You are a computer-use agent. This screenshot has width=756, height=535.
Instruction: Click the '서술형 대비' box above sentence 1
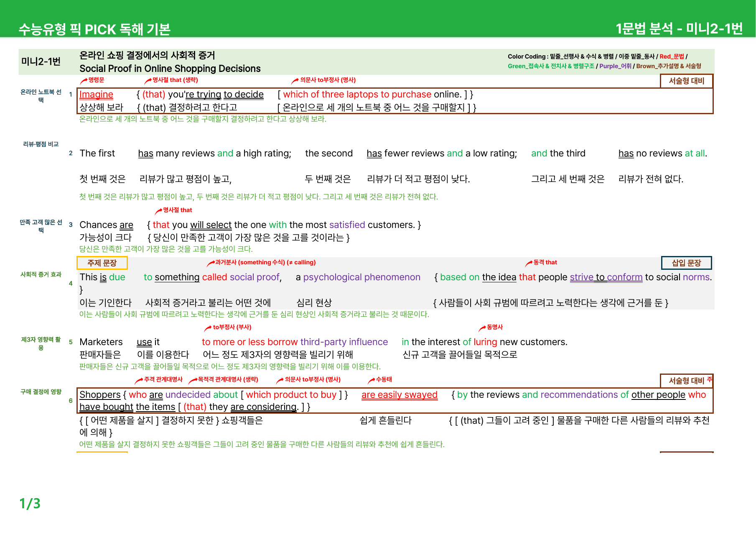pyautogui.click(x=686, y=81)
